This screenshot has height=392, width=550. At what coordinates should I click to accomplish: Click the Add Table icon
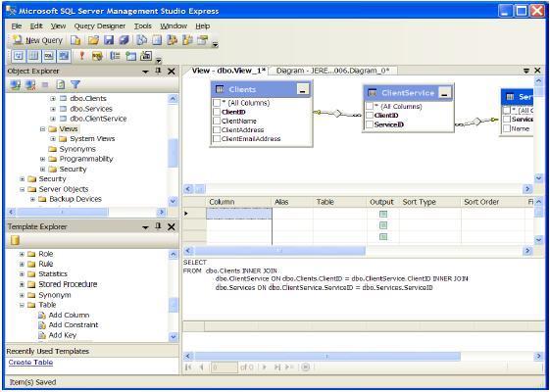pos(130,56)
